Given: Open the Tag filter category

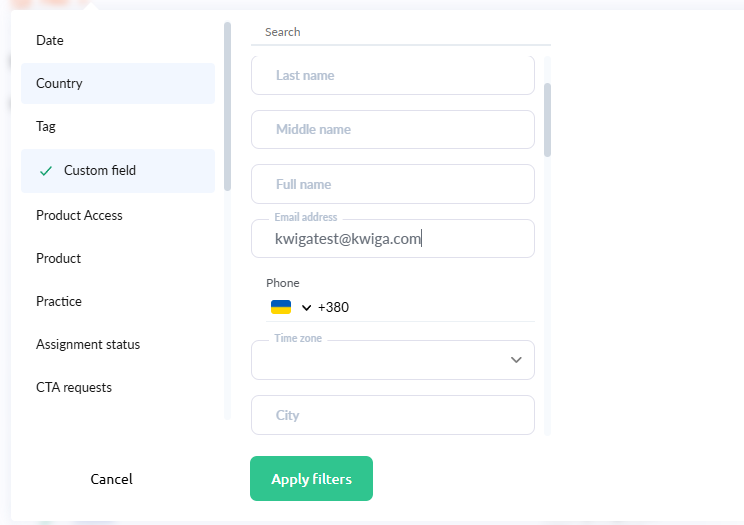Looking at the screenshot, I should coord(46,126).
